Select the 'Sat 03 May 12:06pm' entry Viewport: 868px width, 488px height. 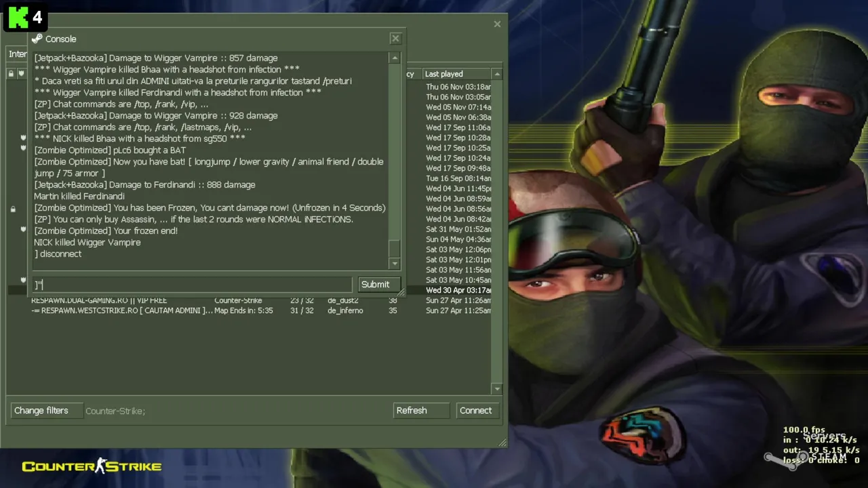click(x=458, y=249)
